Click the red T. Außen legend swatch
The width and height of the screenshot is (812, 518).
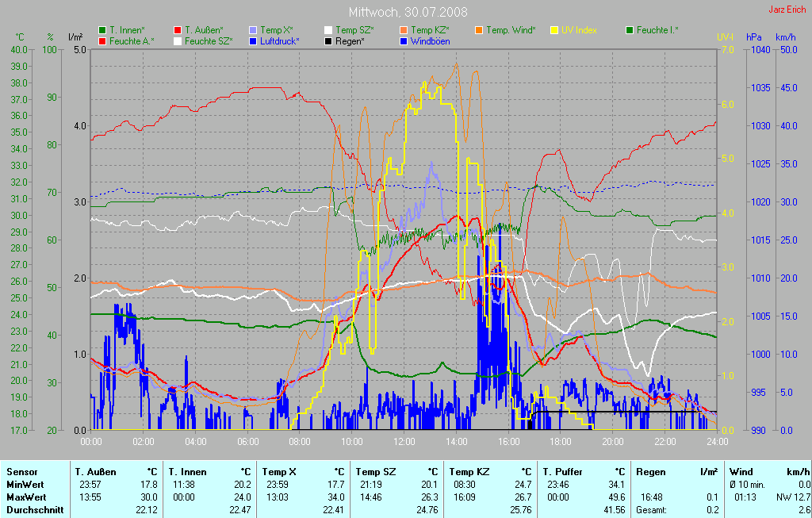coord(177,30)
